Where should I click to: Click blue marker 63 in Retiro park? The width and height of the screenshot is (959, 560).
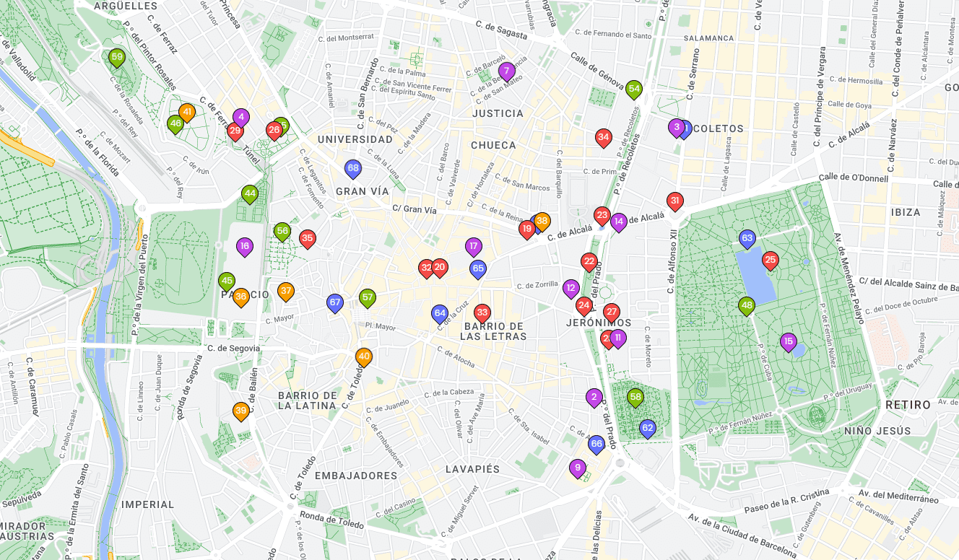click(x=747, y=237)
